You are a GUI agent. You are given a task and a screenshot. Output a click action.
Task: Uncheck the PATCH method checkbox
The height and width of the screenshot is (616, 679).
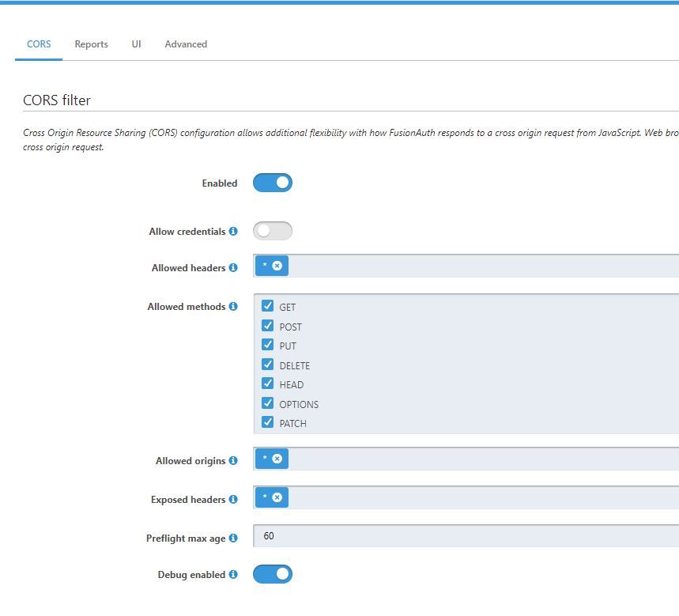pos(268,422)
